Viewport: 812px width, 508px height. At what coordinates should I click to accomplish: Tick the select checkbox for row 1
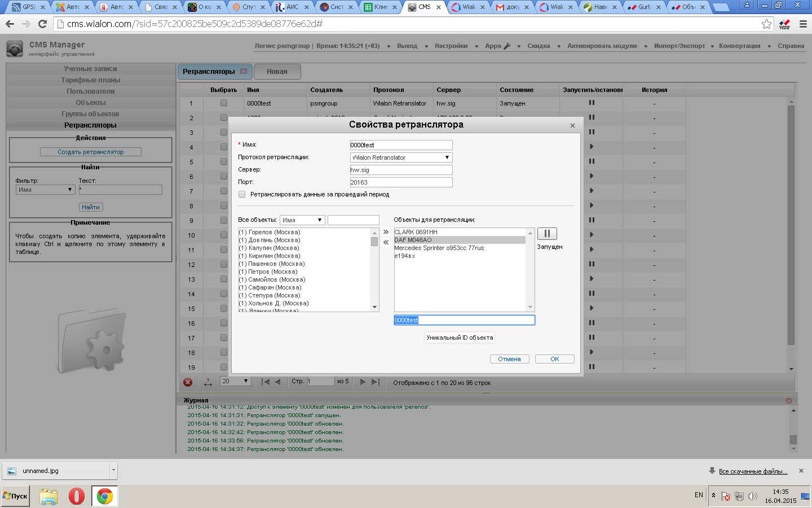(224, 103)
